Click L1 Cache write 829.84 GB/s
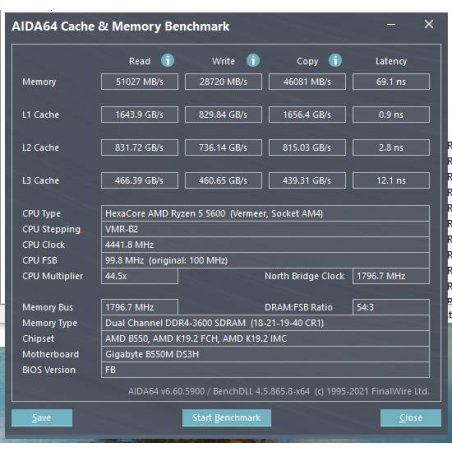Viewport: 452px width, 452px height. click(x=223, y=115)
